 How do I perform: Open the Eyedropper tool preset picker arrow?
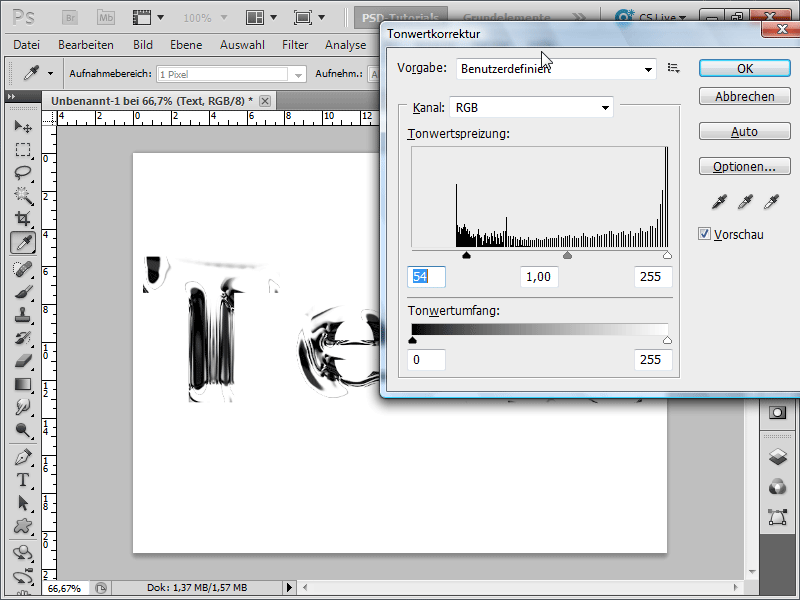[50, 74]
